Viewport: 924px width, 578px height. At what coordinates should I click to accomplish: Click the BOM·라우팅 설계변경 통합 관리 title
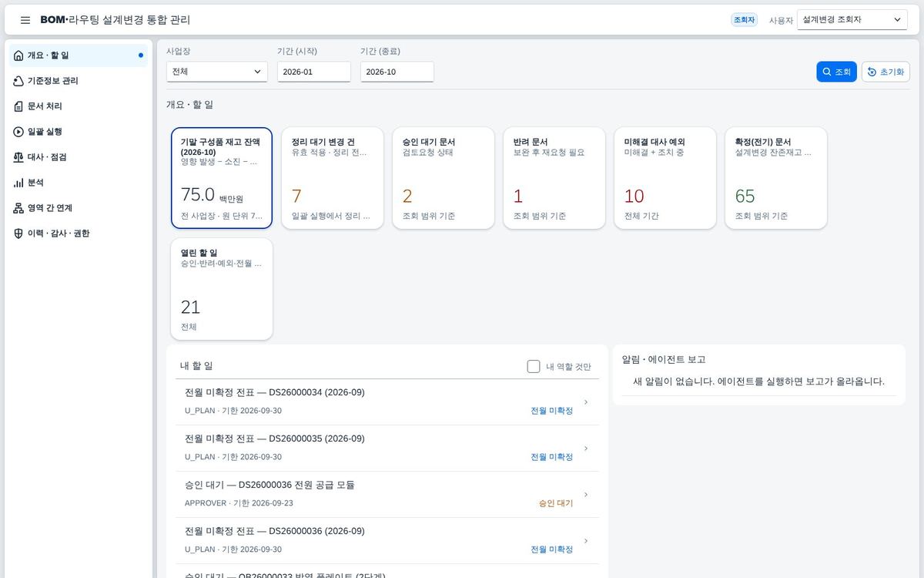click(115, 20)
